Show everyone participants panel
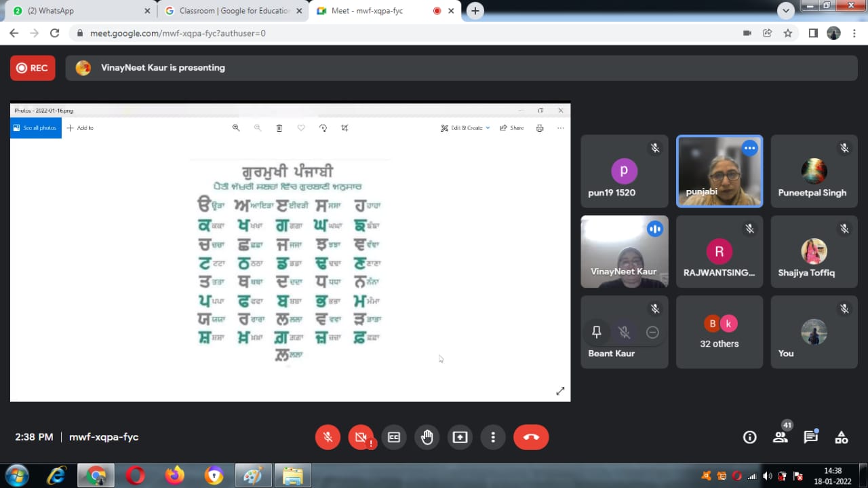The width and height of the screenshot is (868, 488). tap(781, 437)
